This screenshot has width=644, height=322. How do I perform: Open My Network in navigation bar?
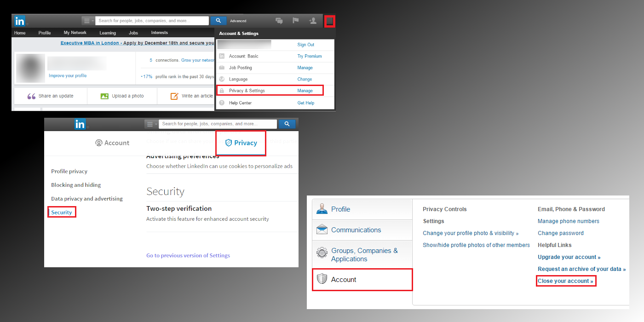tap(75, 33)
